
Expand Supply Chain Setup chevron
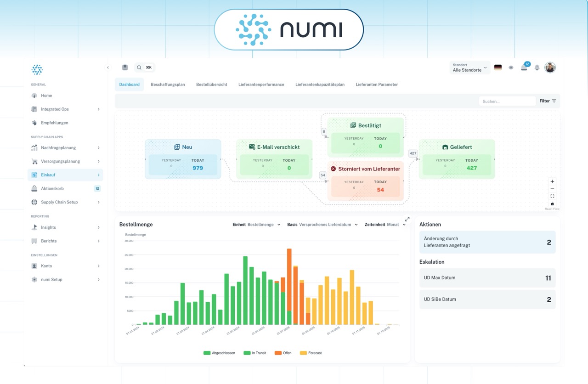[x=99, y=202]
